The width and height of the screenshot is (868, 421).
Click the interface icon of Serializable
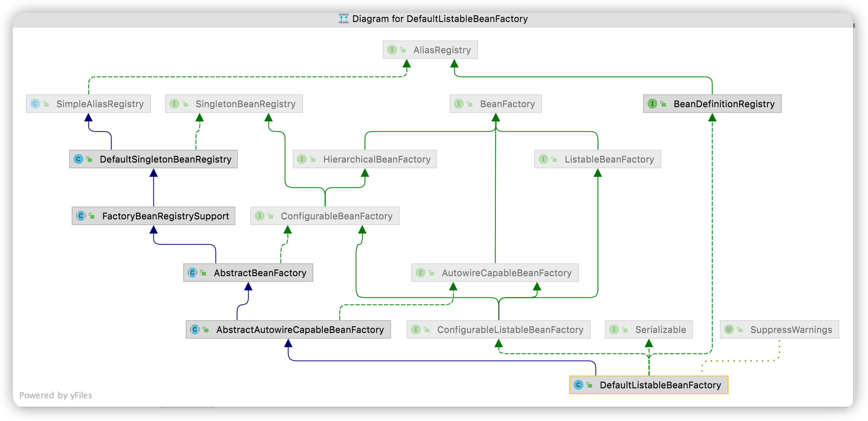(x=614, y=329)
